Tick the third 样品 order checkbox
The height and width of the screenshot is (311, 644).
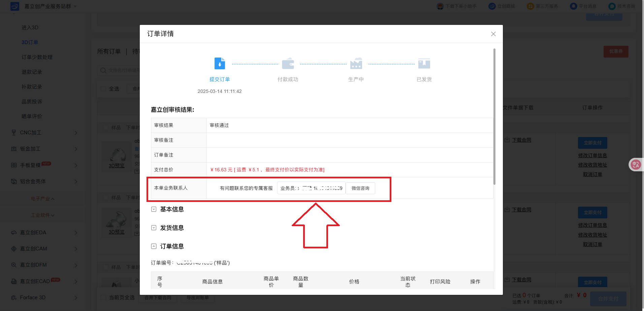[x=106, y=267]
